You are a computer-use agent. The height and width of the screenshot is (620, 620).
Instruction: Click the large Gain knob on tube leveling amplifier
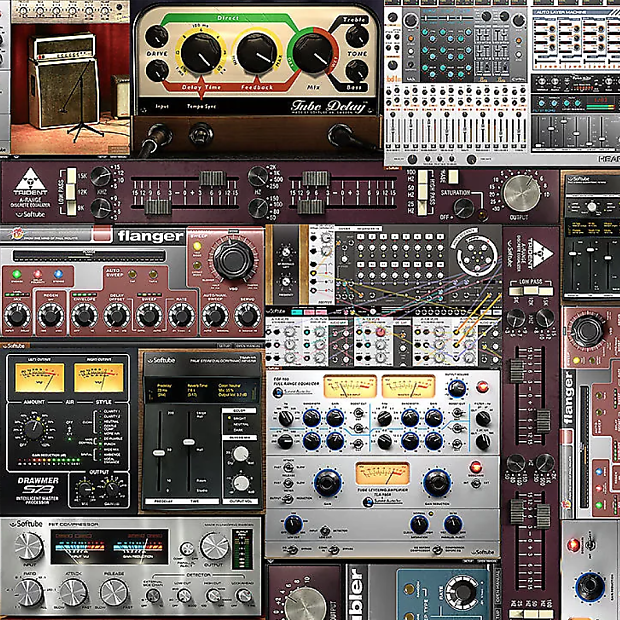327,483
